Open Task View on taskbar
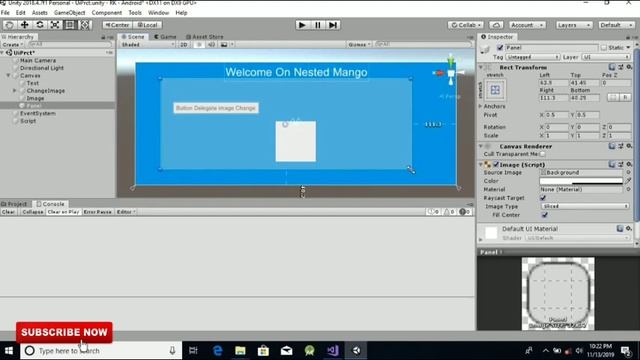Image resolution: width=640 pixels, height=360 pixels. [x=193, y=351]
